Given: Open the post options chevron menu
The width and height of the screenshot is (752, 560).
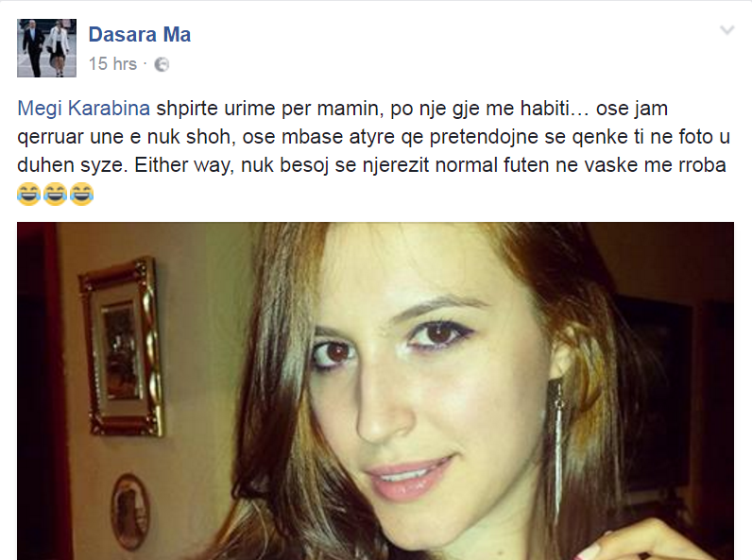Looking at the screenshot, I should point(727,30).
